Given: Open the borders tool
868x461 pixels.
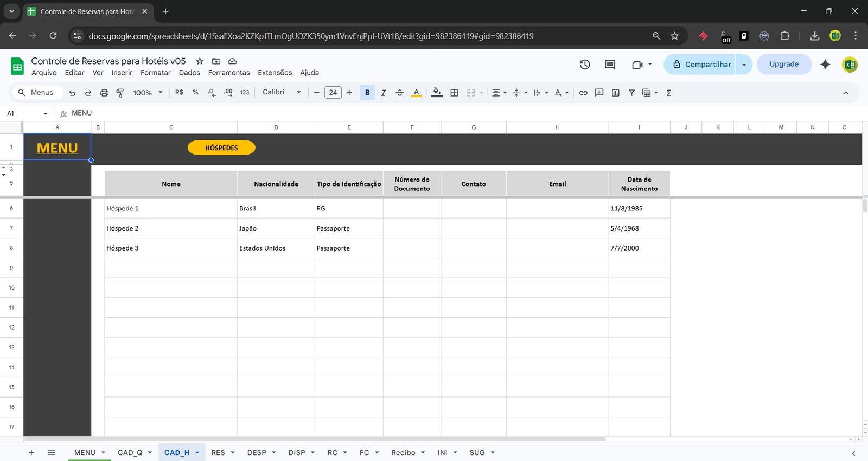Looking at the screenshot, I should click(x=454, y=93).
